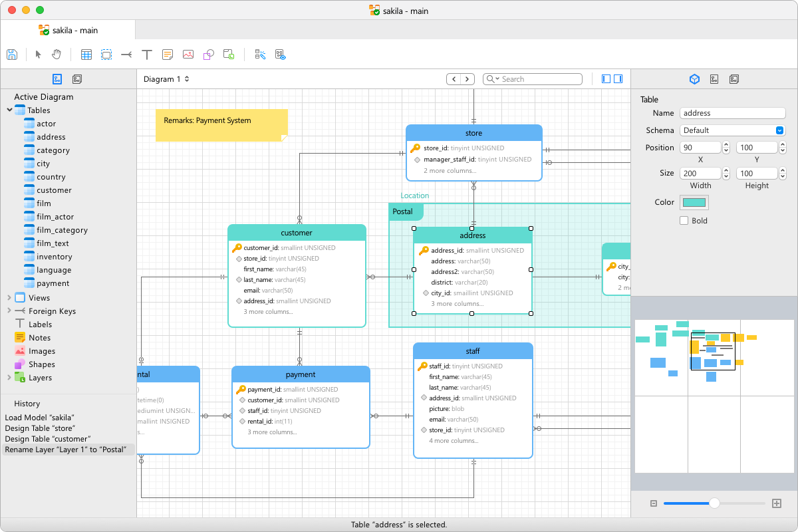
Task: Select the foreign key relation tool
Action: pos(126,55)
